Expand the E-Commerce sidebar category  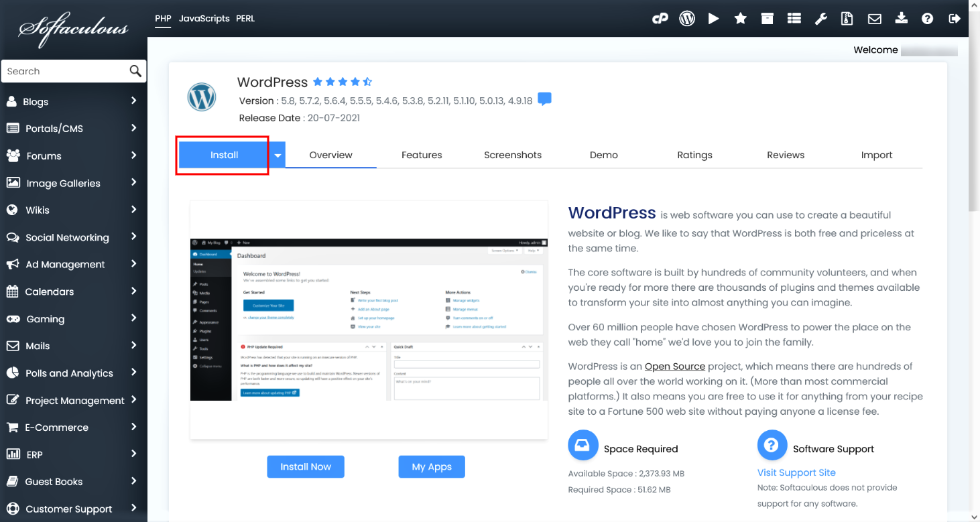[74, 428]
